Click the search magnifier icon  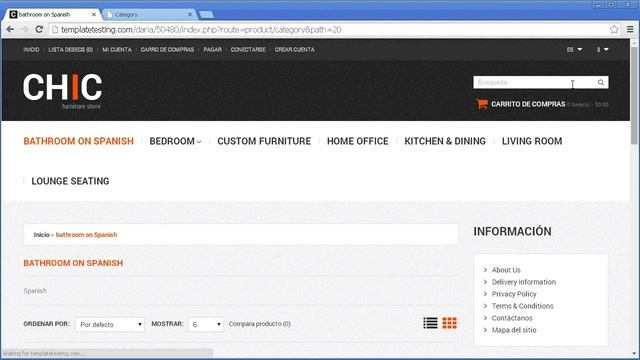point(601,82)
